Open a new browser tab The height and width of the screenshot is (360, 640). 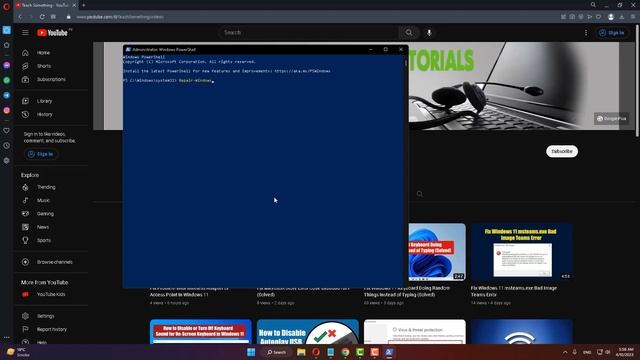[x=84, y=5]
